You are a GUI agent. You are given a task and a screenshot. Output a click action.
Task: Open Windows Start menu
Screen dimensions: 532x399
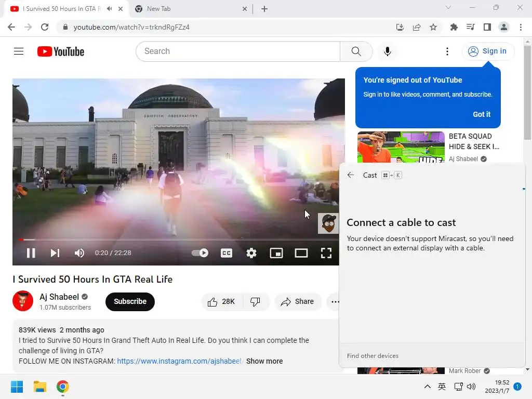pos(17,387)
